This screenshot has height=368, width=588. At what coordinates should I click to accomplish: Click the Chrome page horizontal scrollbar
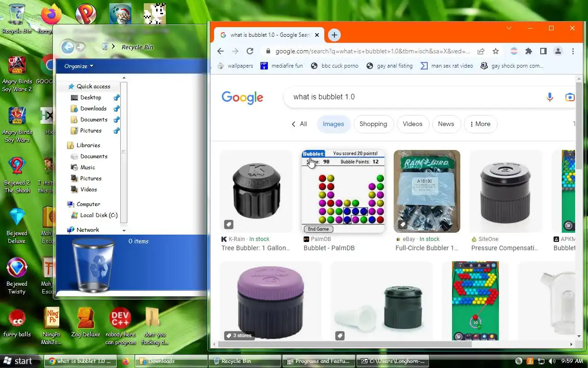[x=345, y=344]
